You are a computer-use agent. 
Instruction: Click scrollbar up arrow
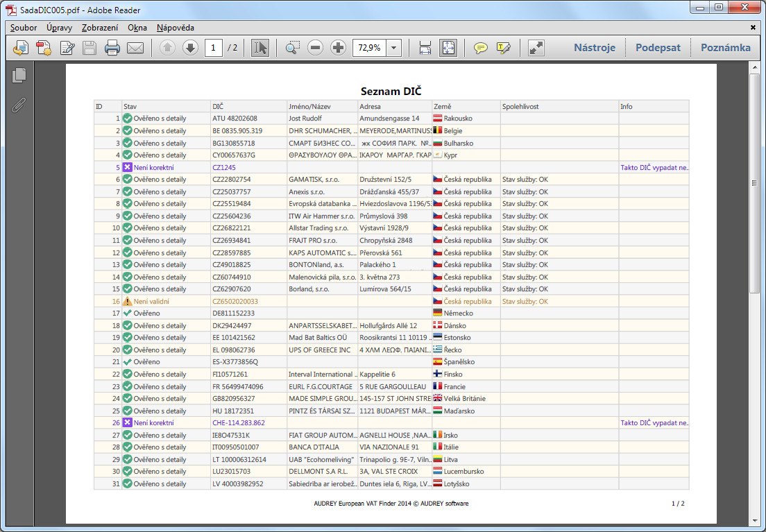click(754, 67)
